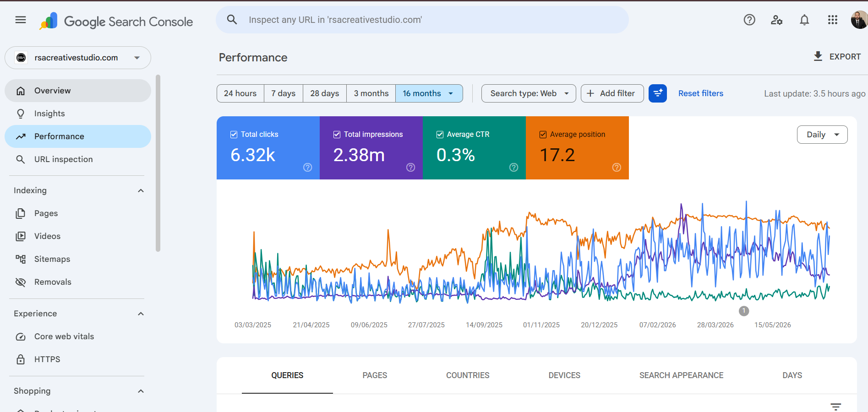
Task: Click the sidebar vertical scrollbar
Action: pos(158,163)
